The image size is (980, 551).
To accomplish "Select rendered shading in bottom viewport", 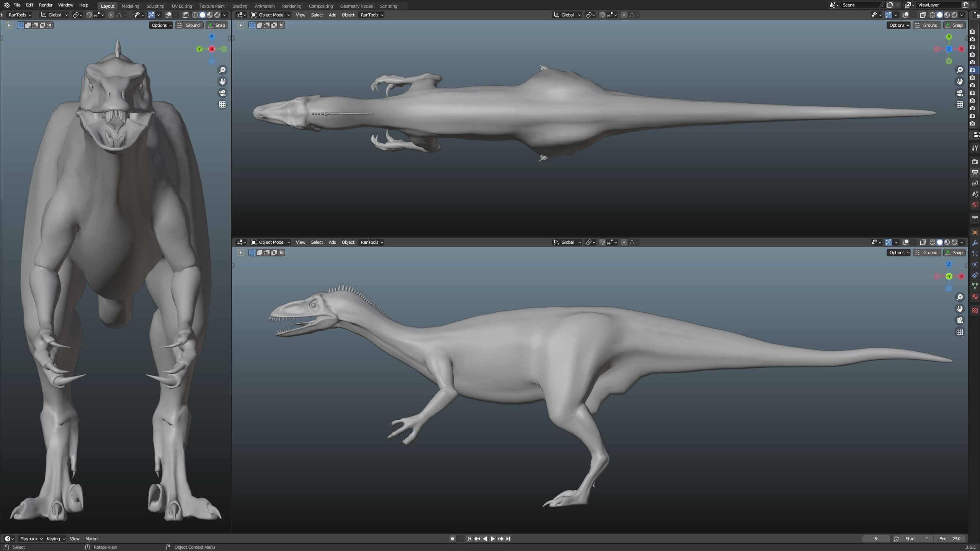I will [x=954, y=242].
